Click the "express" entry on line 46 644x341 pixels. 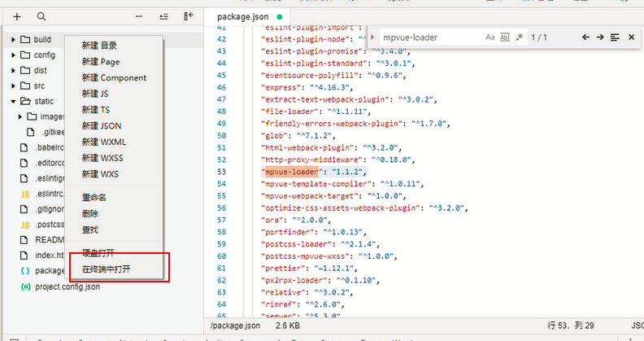[x=283, y=88]
